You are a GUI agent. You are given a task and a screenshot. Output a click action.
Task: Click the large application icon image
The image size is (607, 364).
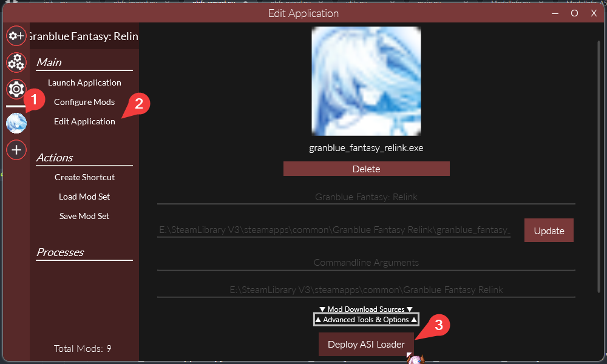point(366,81)
